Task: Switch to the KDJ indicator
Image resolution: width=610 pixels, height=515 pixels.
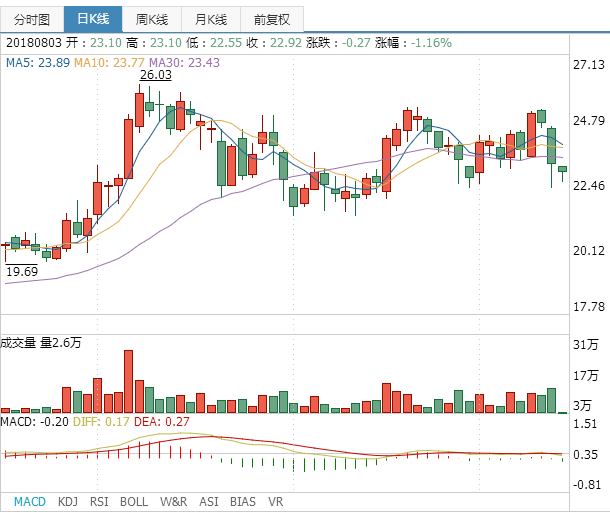Action: (x=68, y=502)
